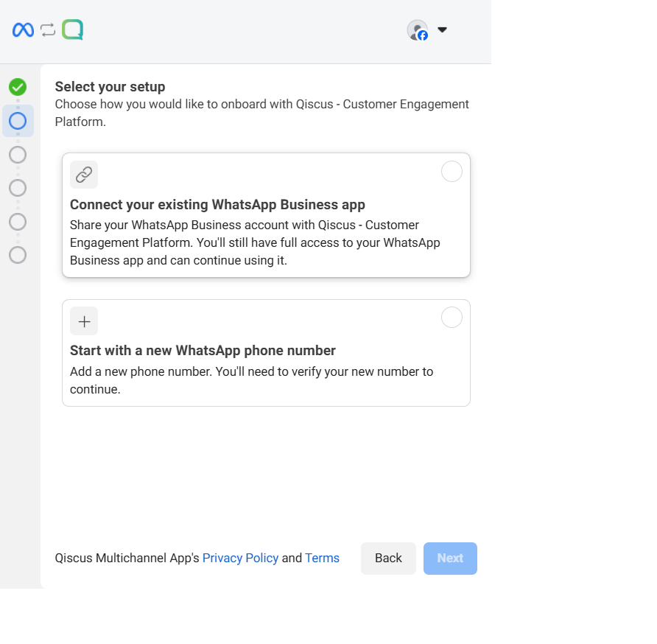Click the Qiscus chat bubble logo
657x644 pixels.
[72, 29]
